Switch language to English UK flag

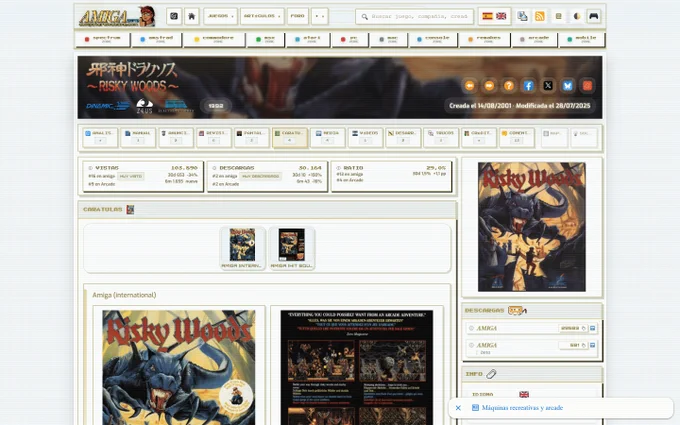coord(501,16)
